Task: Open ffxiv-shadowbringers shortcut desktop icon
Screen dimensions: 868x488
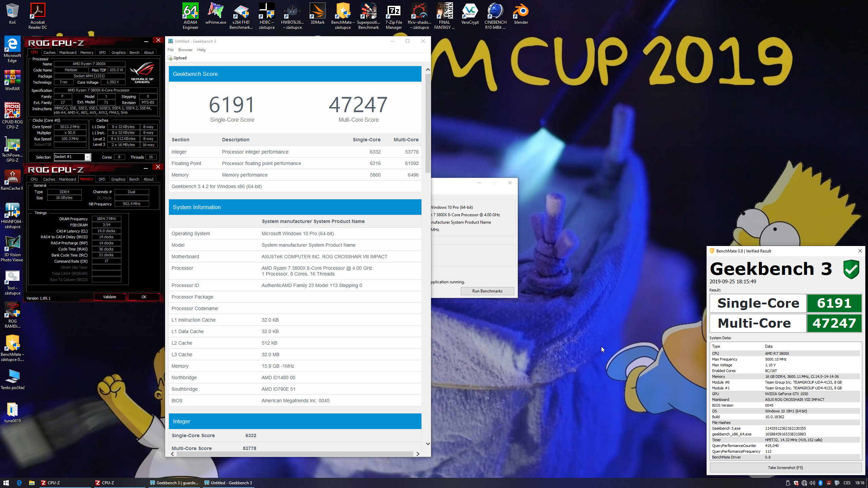Action: (419, 16)
